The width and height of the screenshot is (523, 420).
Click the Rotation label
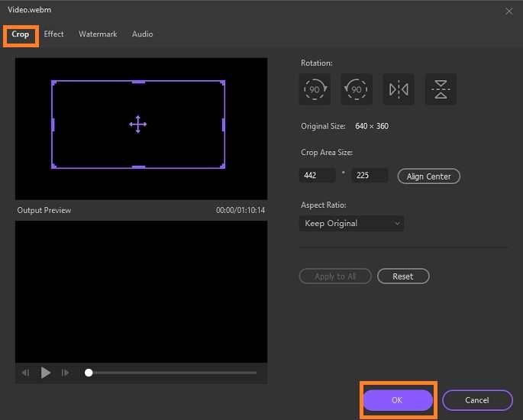coord(317,63)
